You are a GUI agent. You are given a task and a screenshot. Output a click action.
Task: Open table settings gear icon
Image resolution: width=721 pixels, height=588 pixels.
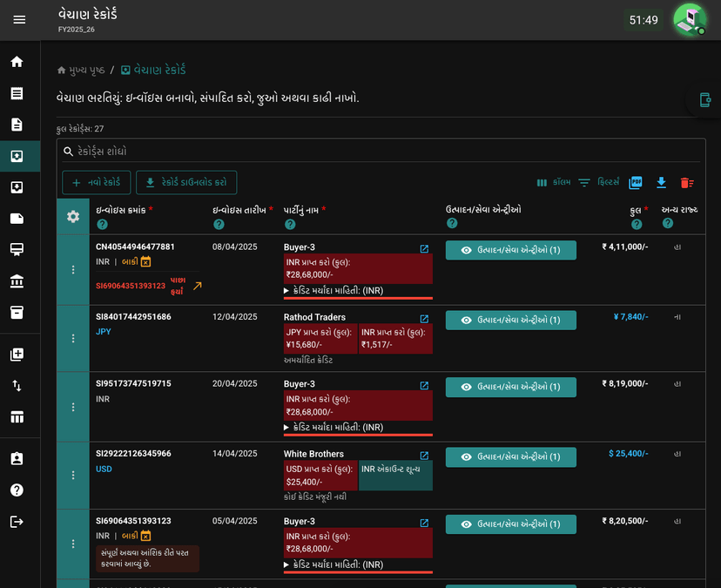click(73, 217)
